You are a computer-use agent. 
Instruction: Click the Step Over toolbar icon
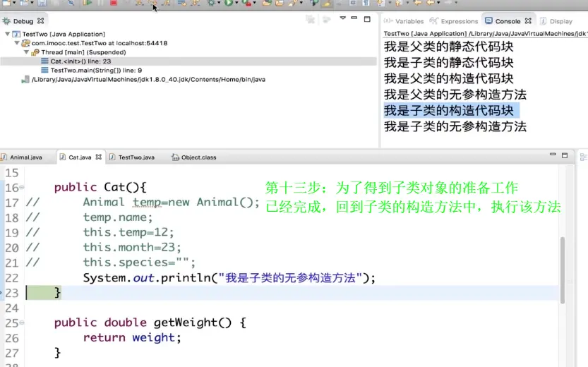(153, 3)
